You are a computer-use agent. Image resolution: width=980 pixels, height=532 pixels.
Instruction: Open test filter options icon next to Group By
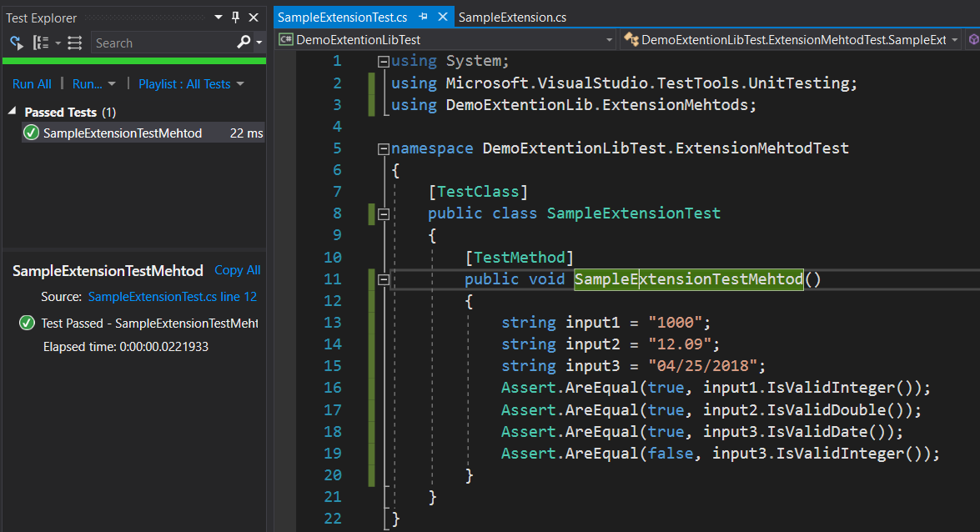point(73,43)
